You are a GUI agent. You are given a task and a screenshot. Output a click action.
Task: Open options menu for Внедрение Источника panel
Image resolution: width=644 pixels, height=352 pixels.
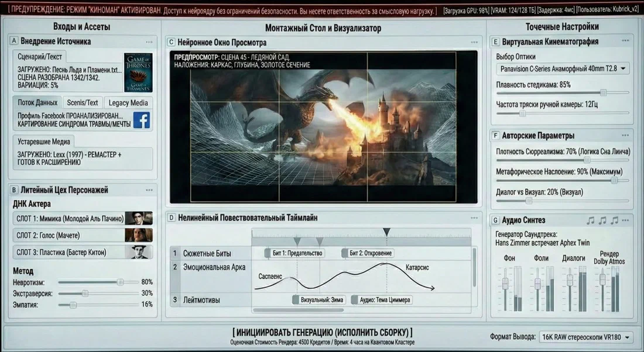[149, 42]
